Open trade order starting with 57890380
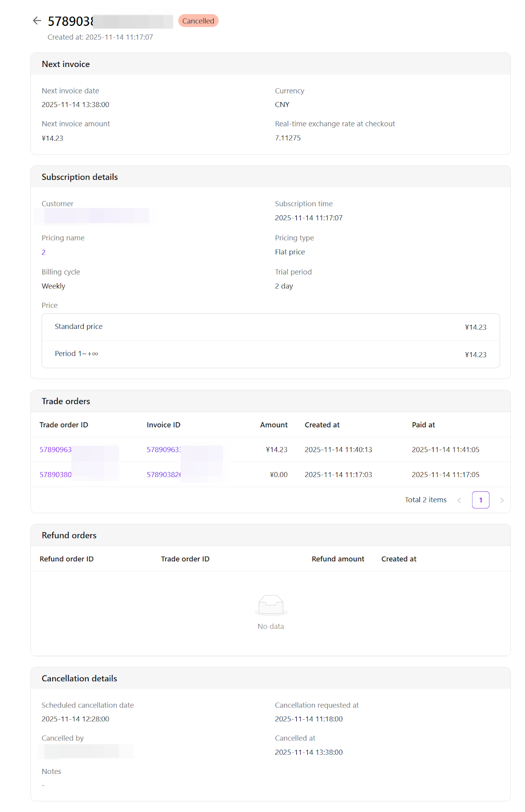 click(x=56, y=475)
